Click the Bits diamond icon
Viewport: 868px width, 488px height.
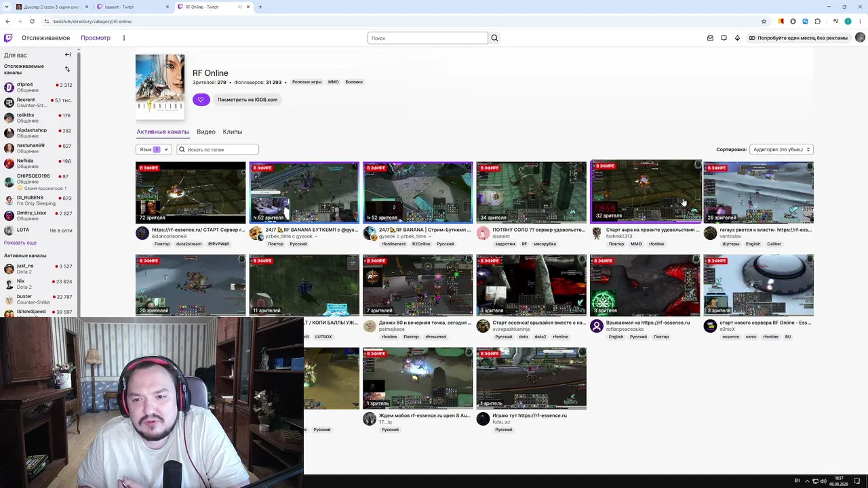[737, 38]
